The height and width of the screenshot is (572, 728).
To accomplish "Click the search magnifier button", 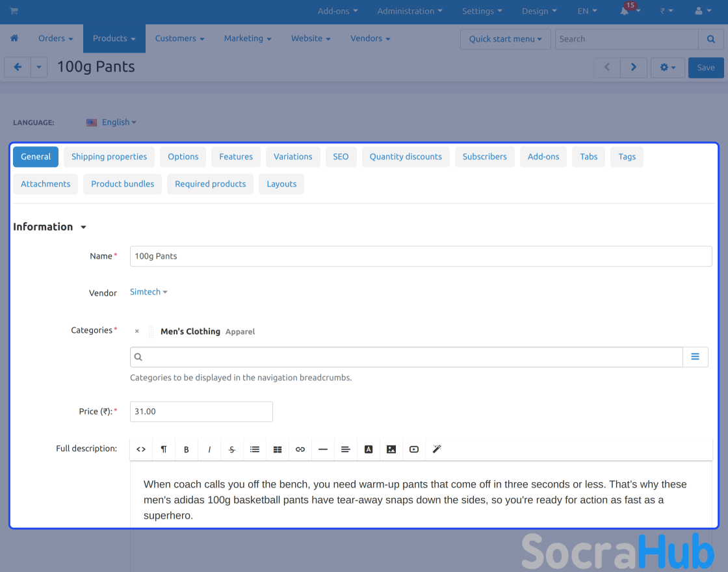I will (x=710, y=39).
